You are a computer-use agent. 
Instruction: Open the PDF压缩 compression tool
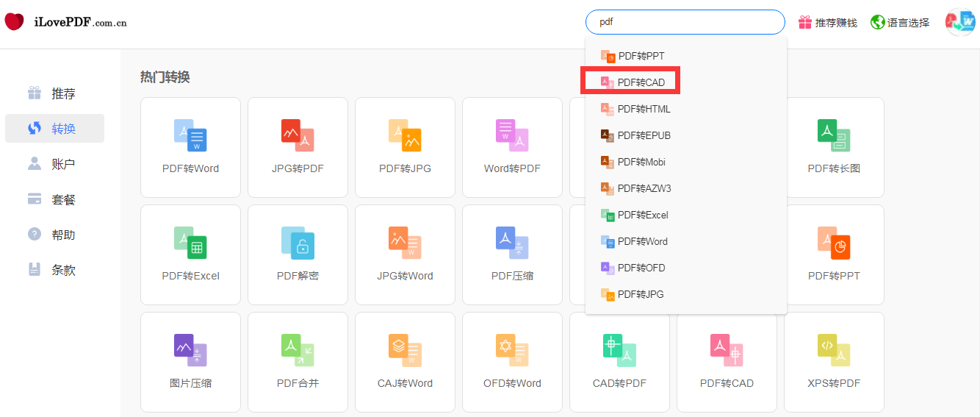click(x=512, y=243)
